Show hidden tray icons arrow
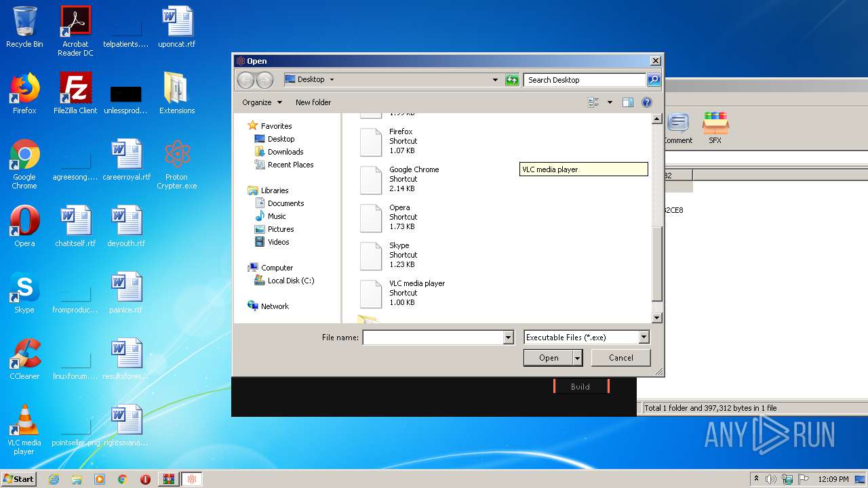 (x=757, y=479)
